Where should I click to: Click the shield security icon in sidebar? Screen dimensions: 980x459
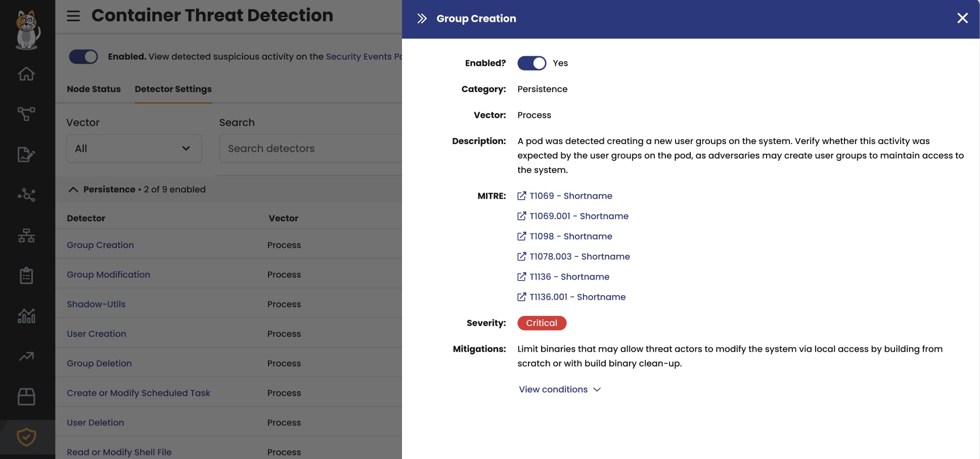26,437
